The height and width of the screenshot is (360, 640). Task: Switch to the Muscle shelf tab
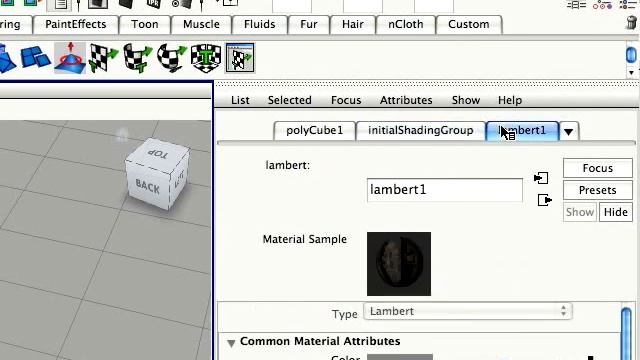tap(201, 24)
